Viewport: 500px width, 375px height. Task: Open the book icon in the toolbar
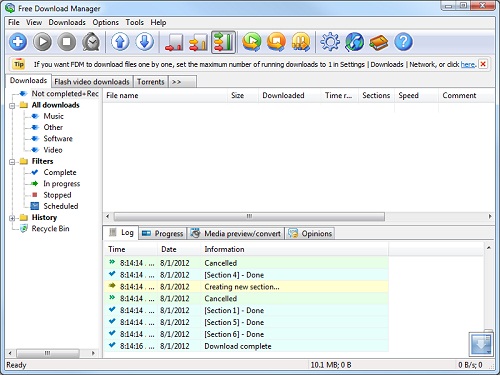point(379,42)
